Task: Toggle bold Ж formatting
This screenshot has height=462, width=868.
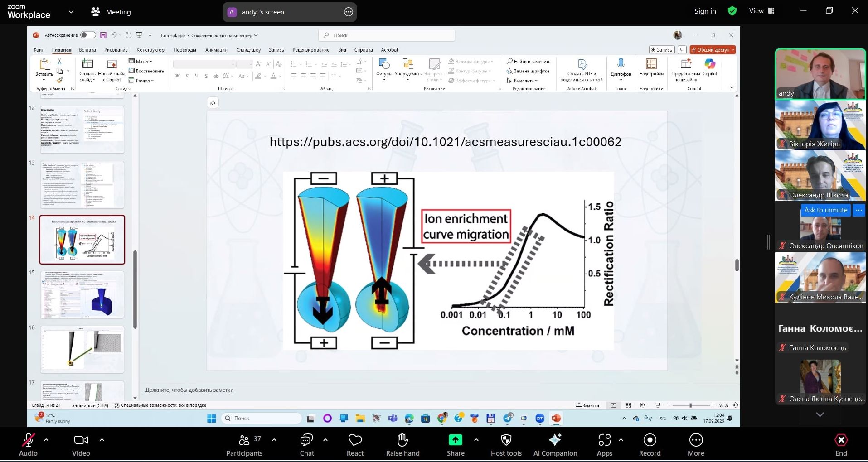Action: pyautogui.click(x=177, y=76)
